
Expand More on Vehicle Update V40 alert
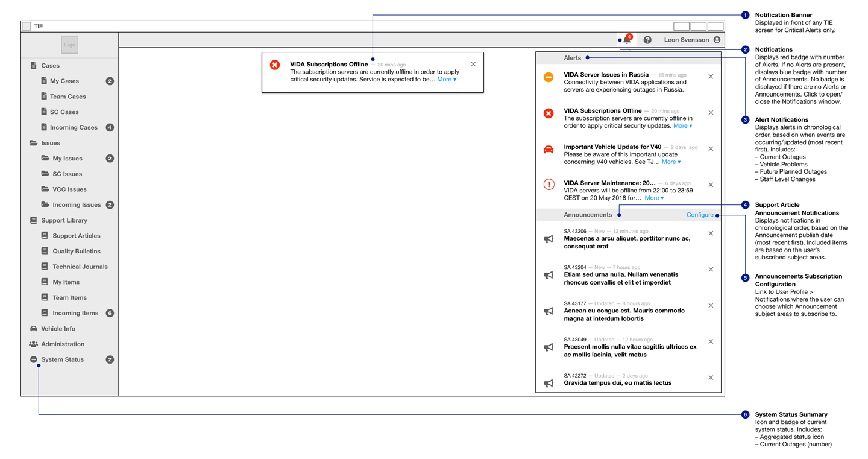[671, 162]
